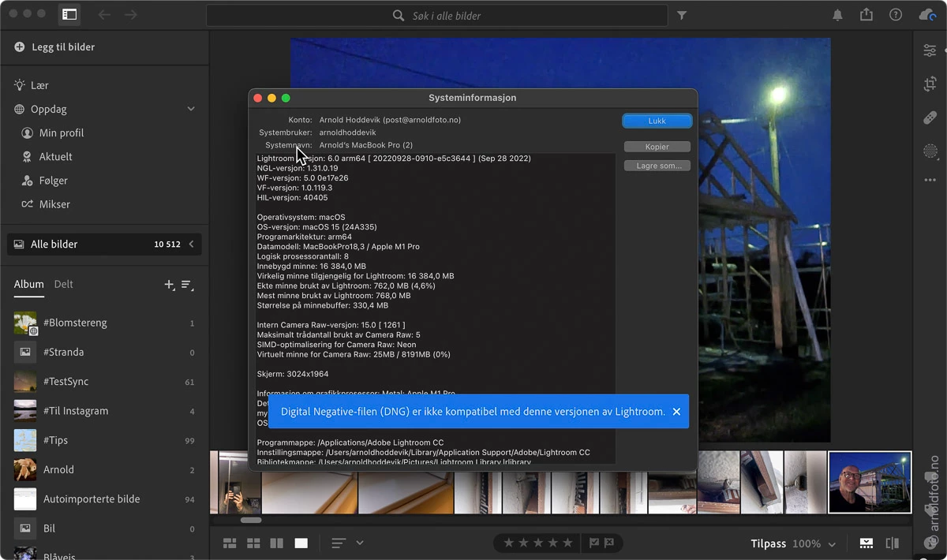Click Tilpass zoom fit option

(769, 543)
